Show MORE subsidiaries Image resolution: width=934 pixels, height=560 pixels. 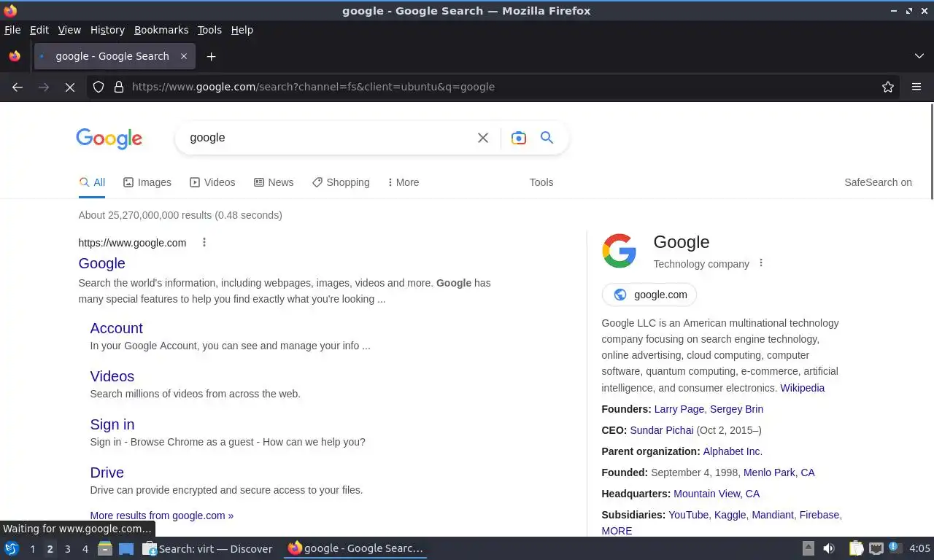617,531
